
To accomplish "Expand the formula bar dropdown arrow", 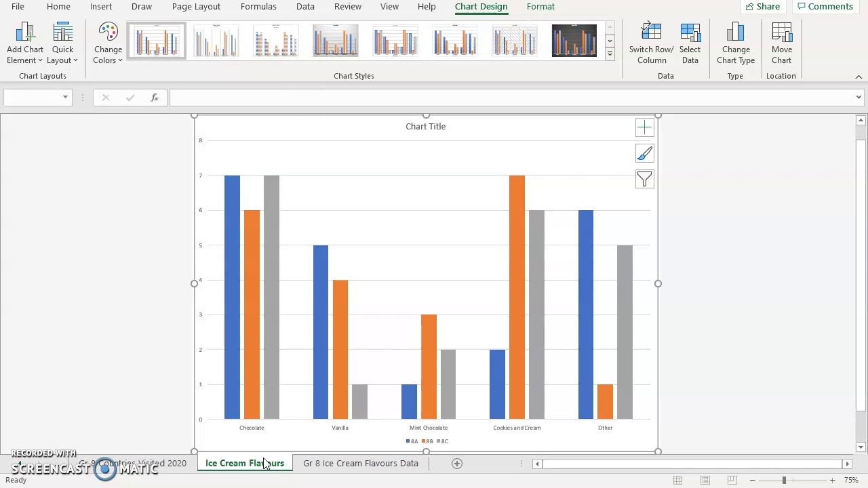I will [x=858, y=97].
